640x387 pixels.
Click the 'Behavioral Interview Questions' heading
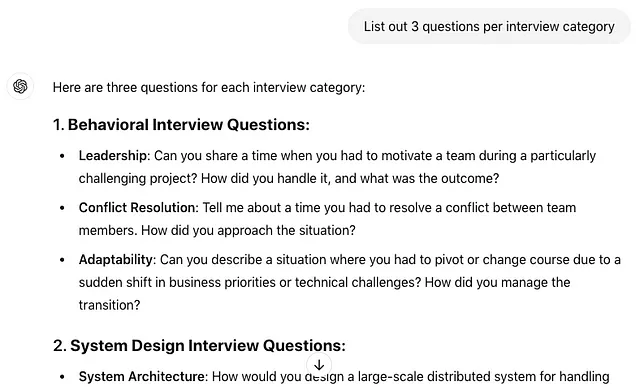(x=181, y=125)
